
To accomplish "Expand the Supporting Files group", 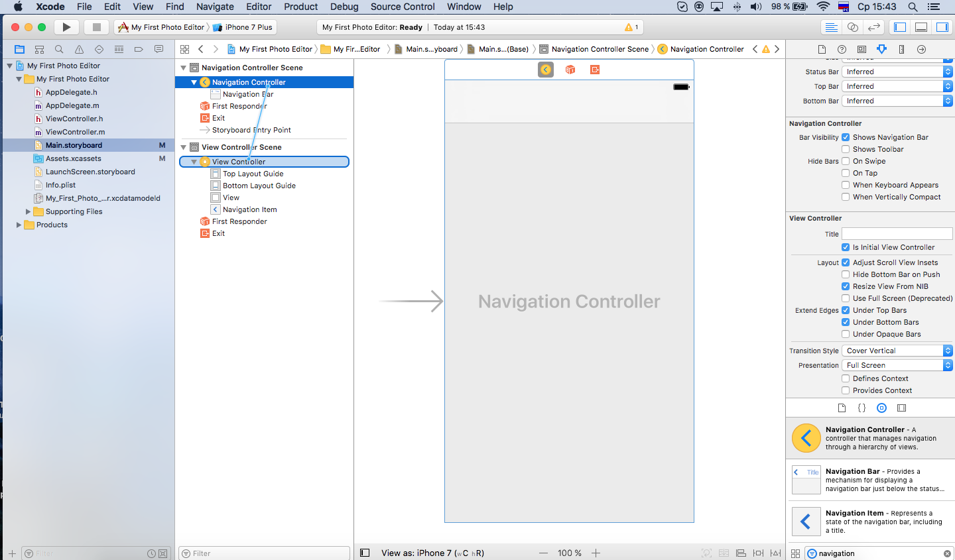I will tap(28, 211).
